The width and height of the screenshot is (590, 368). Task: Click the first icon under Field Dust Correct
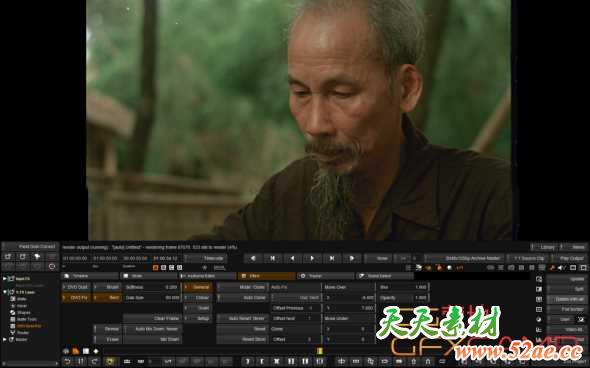8,257
